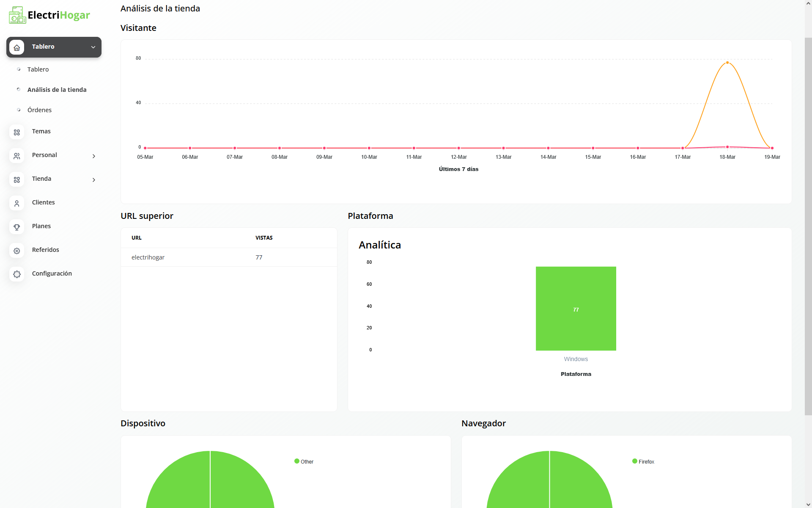The width and height of the screenshot is (812, 508).
Task: Click the Personal users icon
Action: pos(17,156)
